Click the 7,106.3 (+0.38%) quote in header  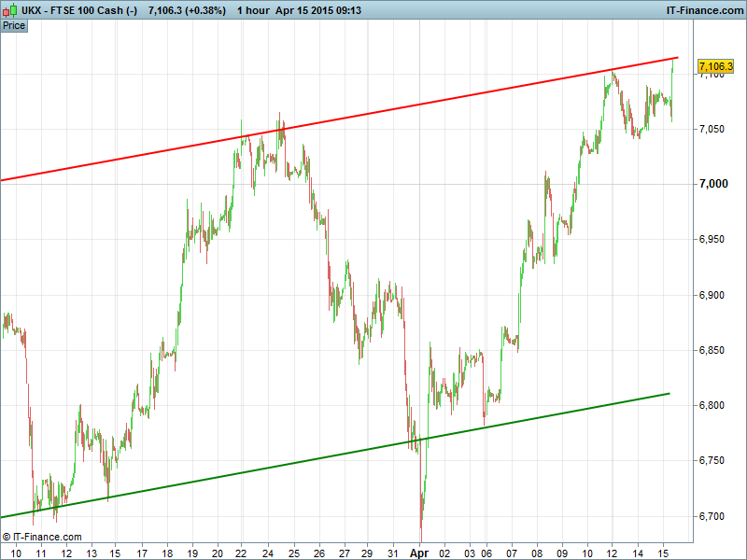pos(187,9)
